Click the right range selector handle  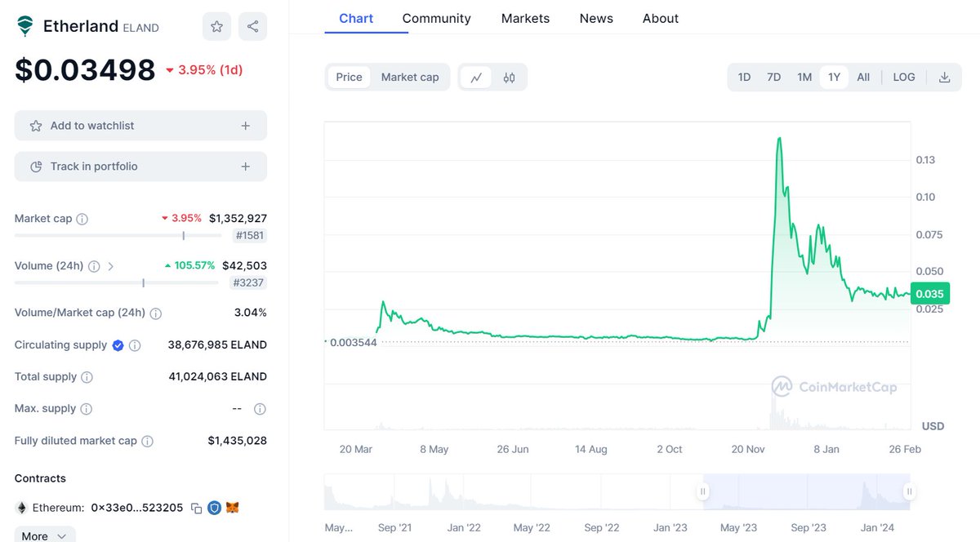(x=908, y=491)
